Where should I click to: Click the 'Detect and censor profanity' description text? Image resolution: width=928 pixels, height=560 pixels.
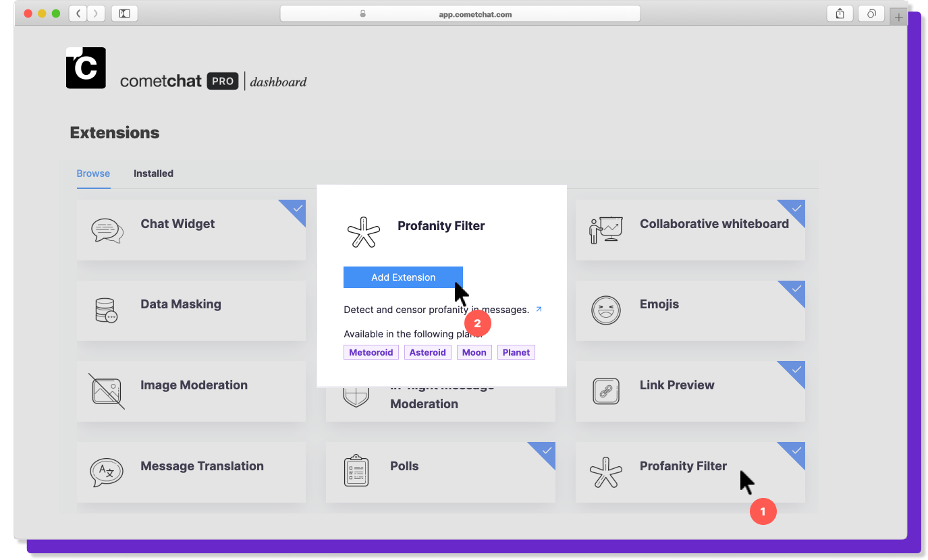(436, 310)
